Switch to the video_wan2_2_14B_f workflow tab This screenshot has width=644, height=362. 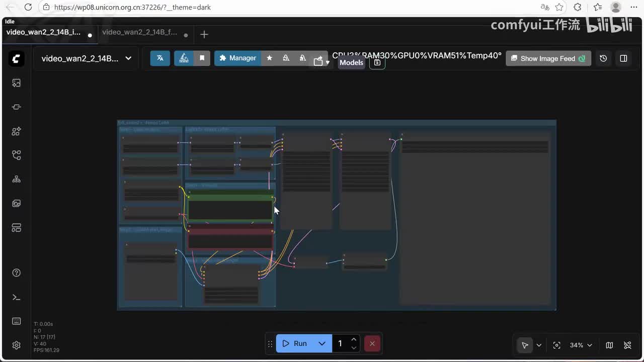(x=140, y=32)
